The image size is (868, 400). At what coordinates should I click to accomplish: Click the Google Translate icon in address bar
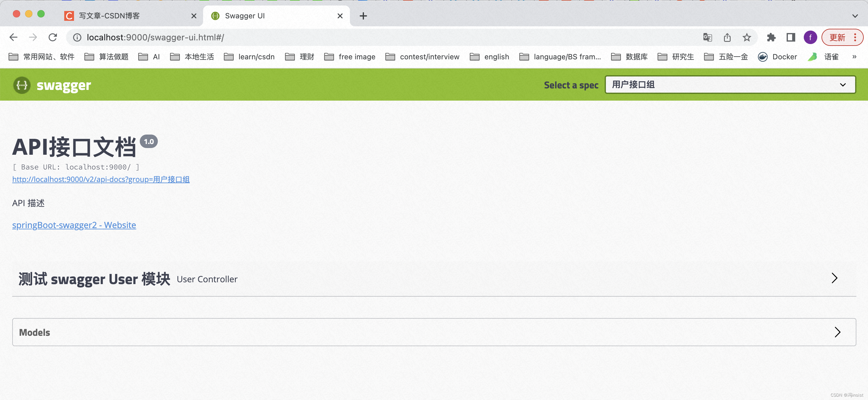(708, 37)
